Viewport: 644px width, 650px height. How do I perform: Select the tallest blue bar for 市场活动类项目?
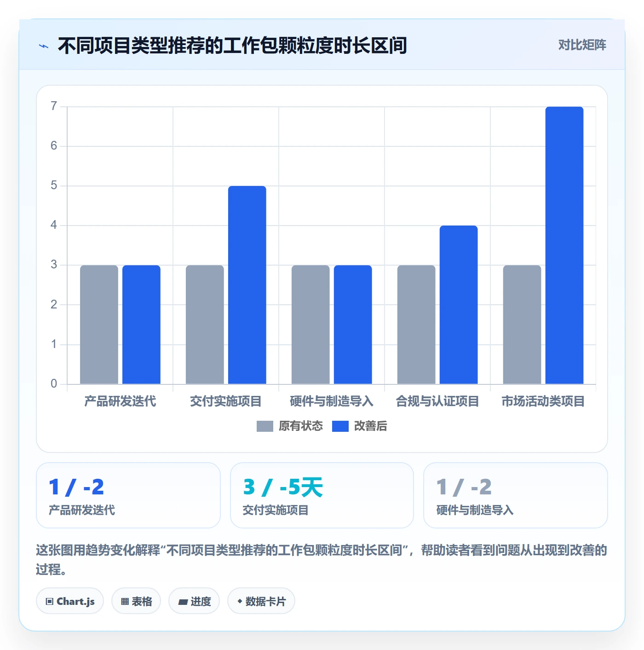point(564,245)
